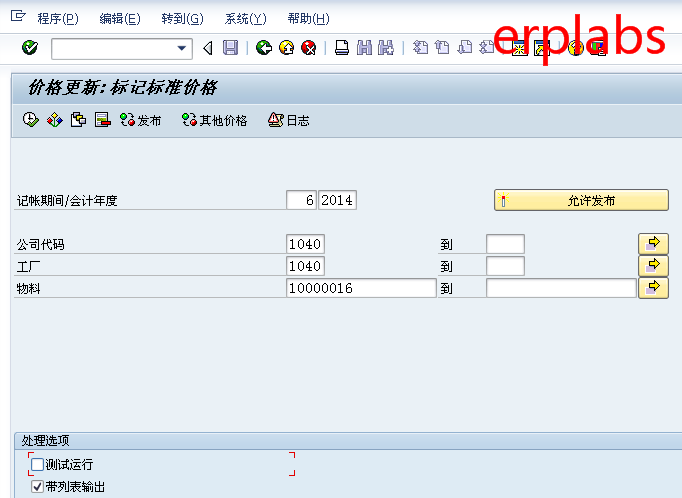This screenshot has height=498, width=682.
Task: Open multiple selection for 工厂
Action: (653, 266)
